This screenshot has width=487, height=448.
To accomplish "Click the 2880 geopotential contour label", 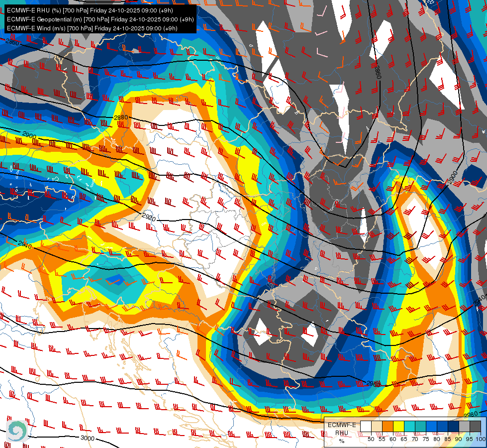I will (x=121, y=117).
